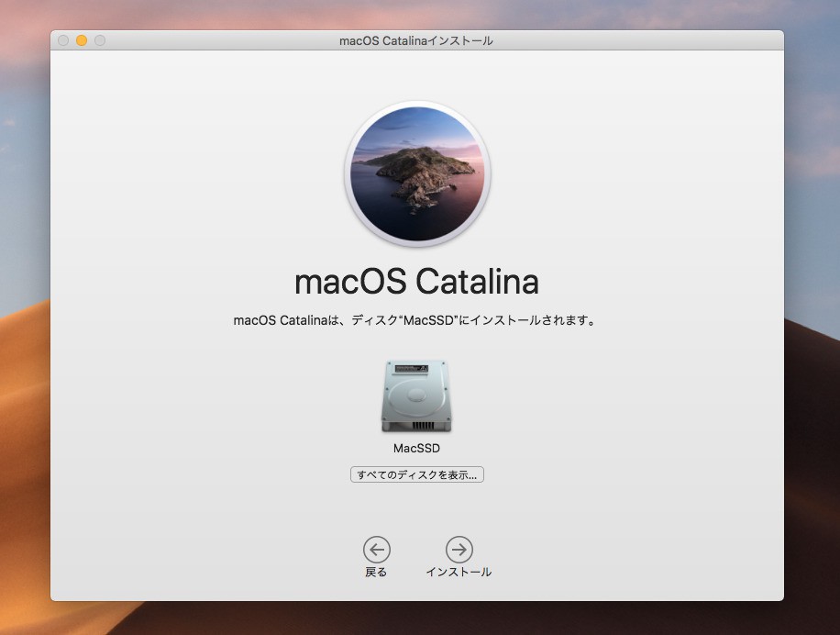The width and height of the screenshot is (840, 635).
Task: Click the MacSSD disk name label
Action: (416, 449)
